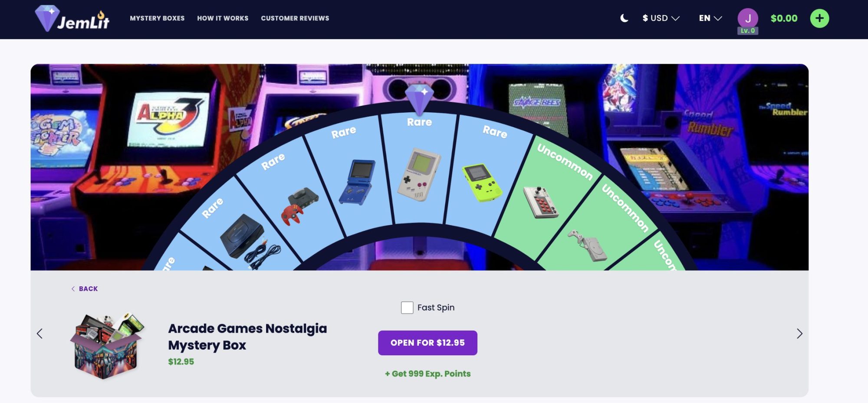Open the USD currency dropdown
868x403 pixels.
tap(661, 18)
